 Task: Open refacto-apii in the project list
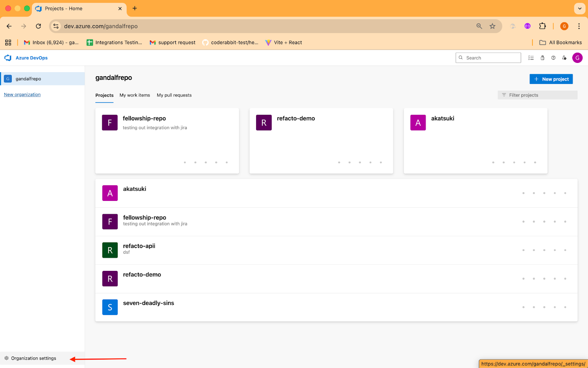139,246
